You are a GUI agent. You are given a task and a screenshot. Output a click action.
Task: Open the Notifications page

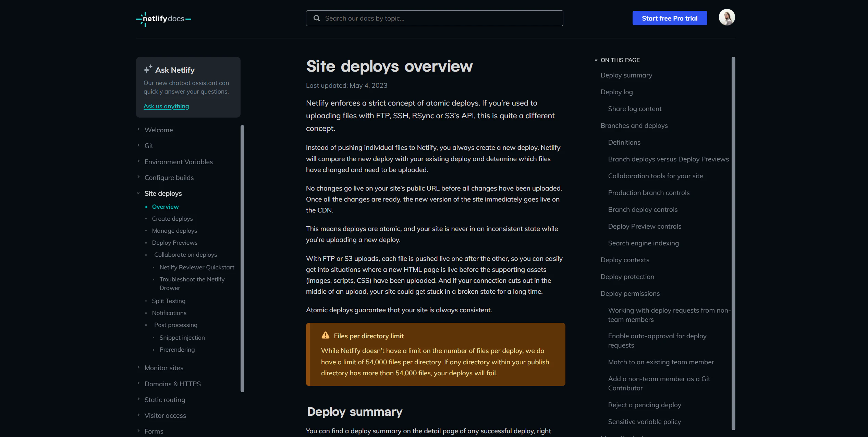tap(169, 313)
